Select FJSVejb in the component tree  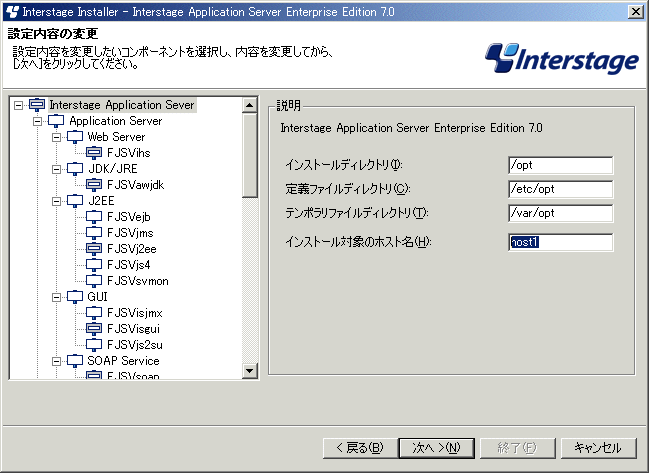[128, 217]
